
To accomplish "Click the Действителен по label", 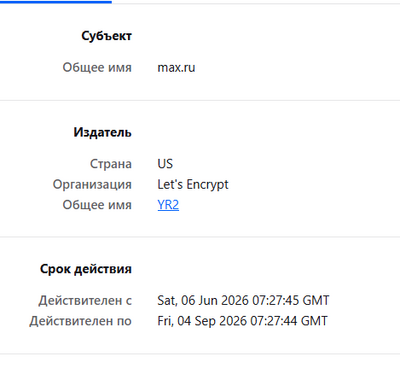I will coord(81,321).
